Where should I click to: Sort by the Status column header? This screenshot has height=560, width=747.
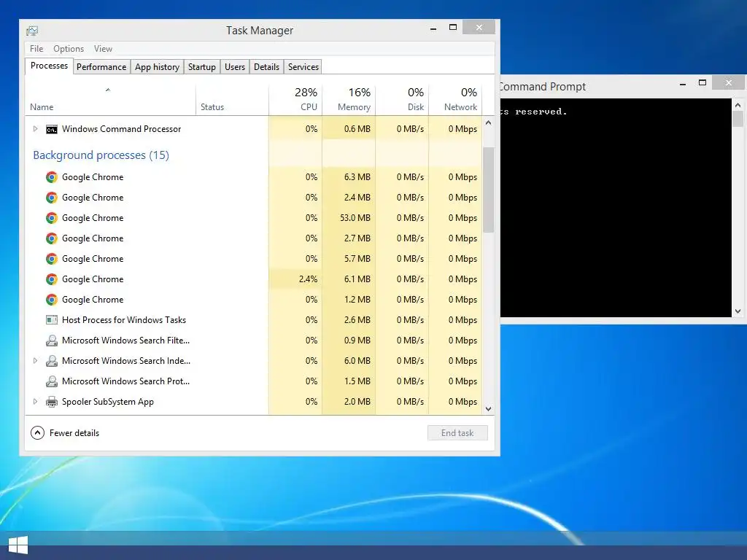tap(232, 101)
